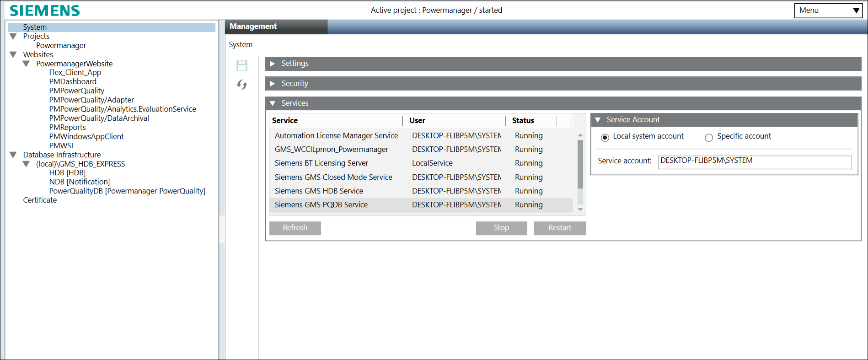Collapse the Services section
This screenshot has height=360, width=868.
[x=273, y=103]
